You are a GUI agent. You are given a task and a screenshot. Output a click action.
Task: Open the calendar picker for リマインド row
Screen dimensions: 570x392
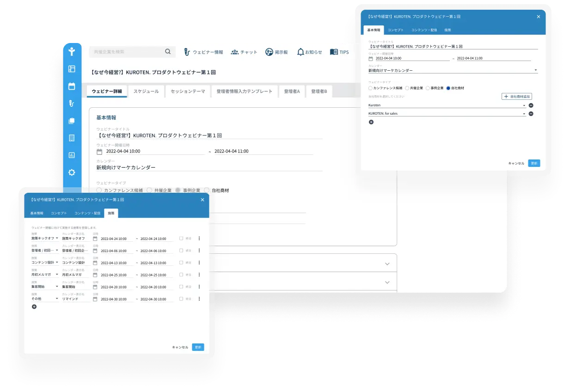click(x=95, y=299)
